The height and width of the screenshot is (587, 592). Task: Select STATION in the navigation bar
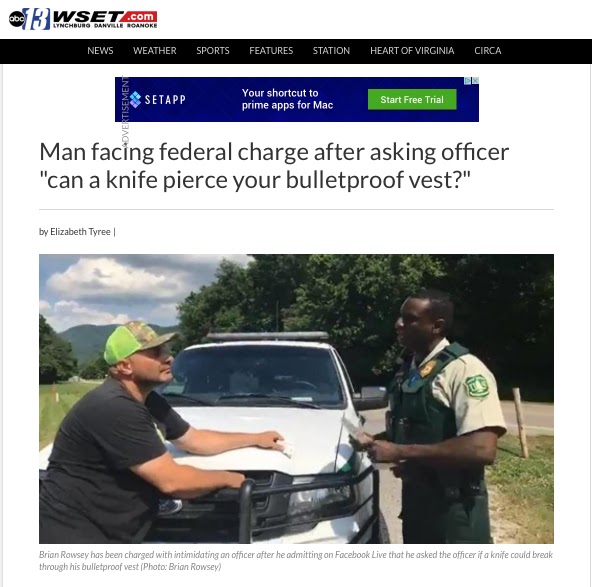point(331,51)
